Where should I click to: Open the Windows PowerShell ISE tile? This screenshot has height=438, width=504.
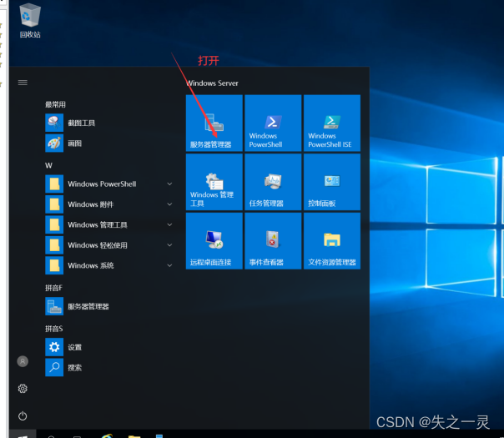click(x=332, y=123)
